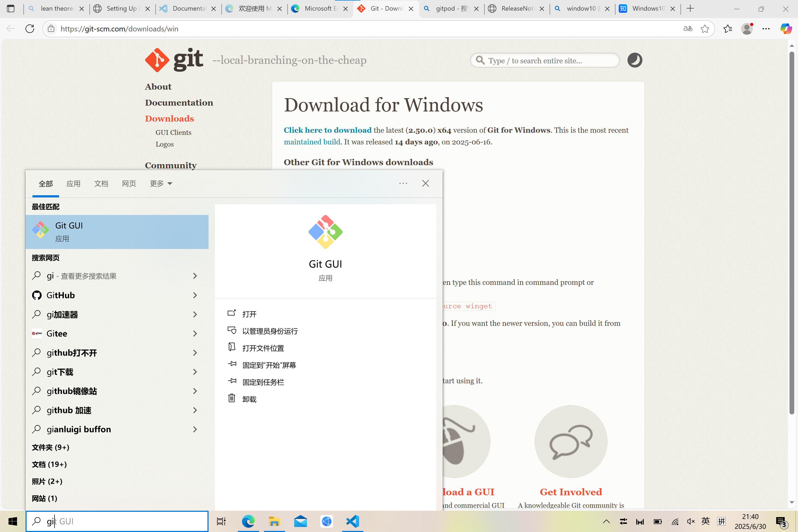Click the browser refresh icon

(x=30, y=29)
